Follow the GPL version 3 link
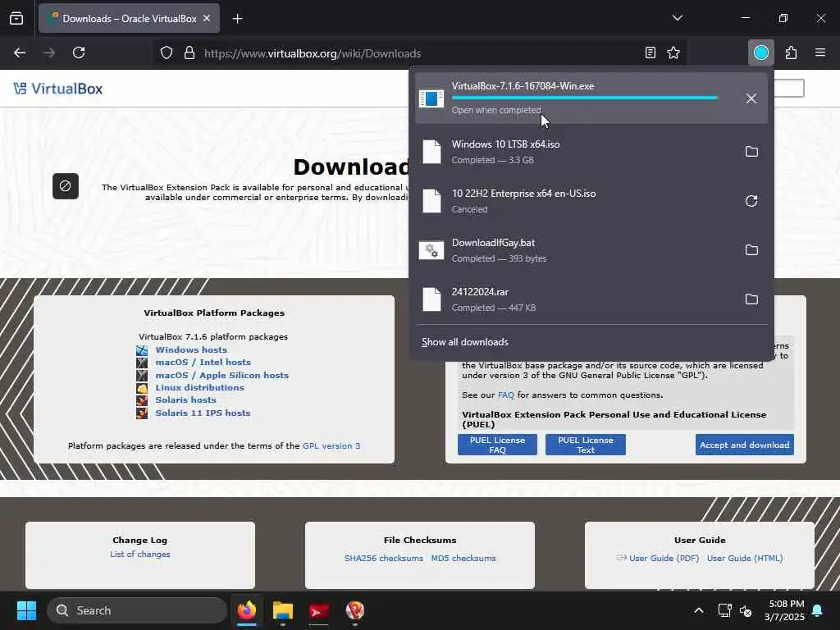Image resolution: width=840 pixels, height=630 pixels. [x=331, y=445]
